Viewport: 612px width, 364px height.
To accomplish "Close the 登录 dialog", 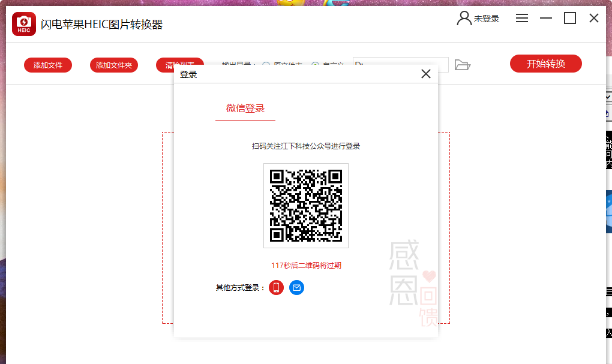I will [426, 74].
